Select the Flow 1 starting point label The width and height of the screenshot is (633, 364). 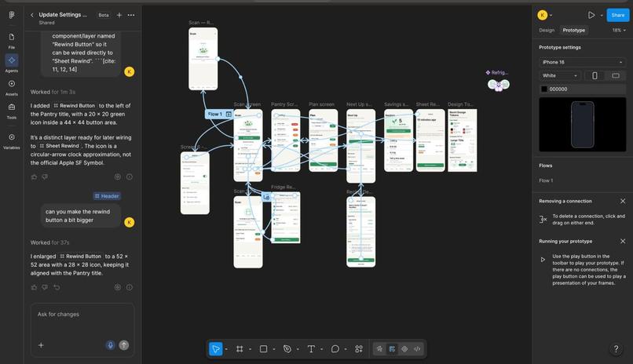click(x=219, y=114)
